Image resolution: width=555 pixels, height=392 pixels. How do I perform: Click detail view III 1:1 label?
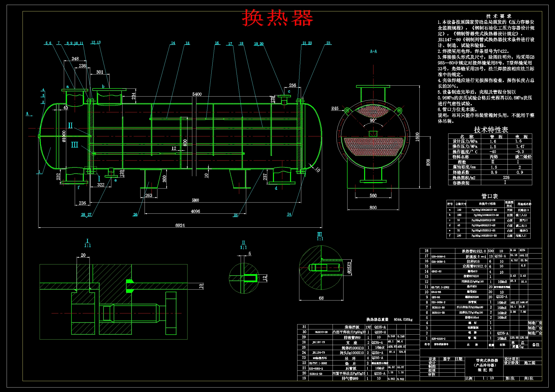point(320,236)
